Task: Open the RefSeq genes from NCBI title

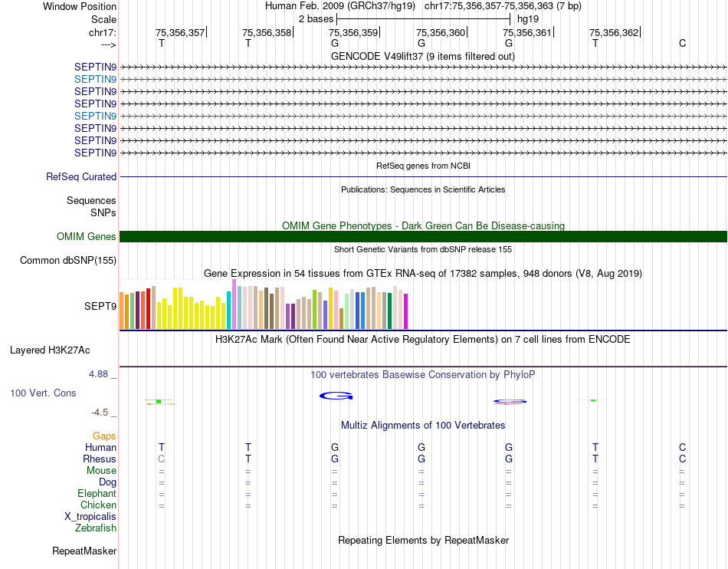Action: pos(423,166)
